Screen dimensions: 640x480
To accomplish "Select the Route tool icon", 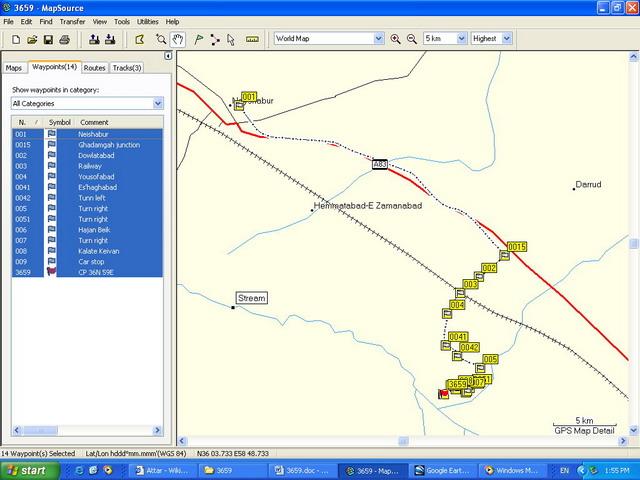I will click(215, 39).
